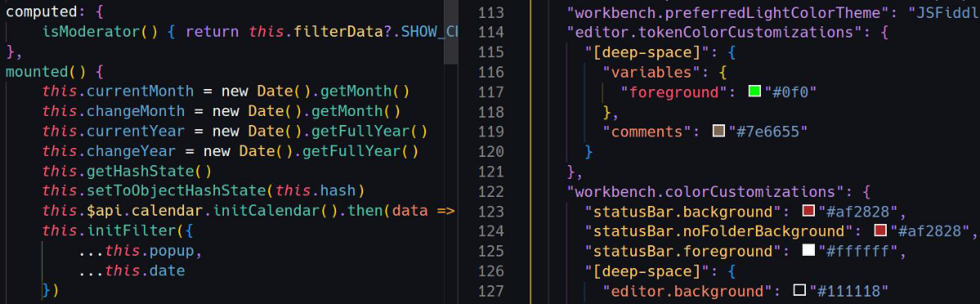Click "filterData" in the isModerator line
Image resolution: width=980 pixels, height=304 pixels.
click(x=338, y=31)
